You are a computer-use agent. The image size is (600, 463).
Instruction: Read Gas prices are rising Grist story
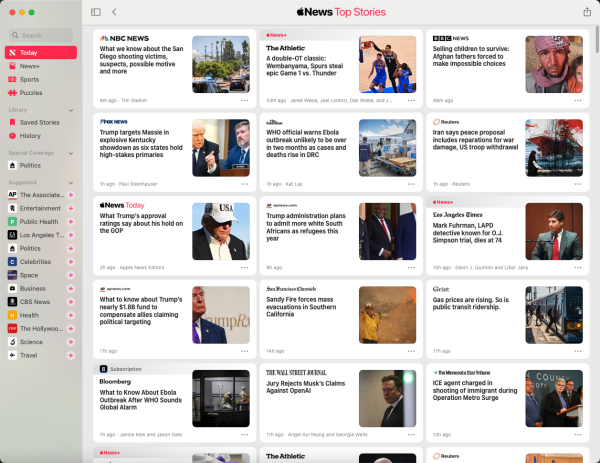(471, 303)
